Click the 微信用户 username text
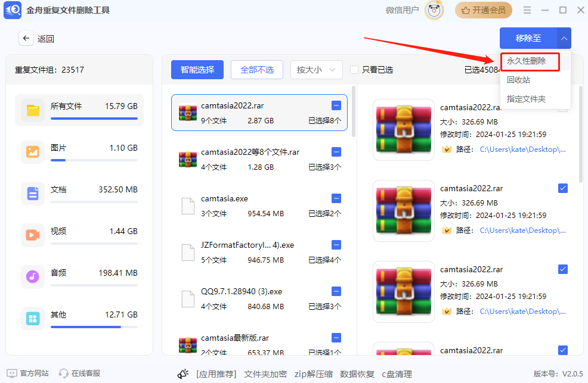Viewport: 588px width, 383px height. point(403,10)
